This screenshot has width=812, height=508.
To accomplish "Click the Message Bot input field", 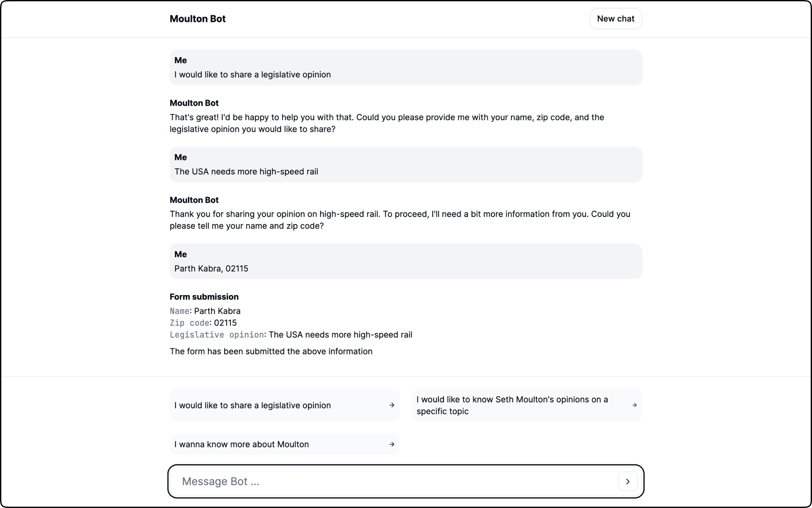I will coord(365,481).
